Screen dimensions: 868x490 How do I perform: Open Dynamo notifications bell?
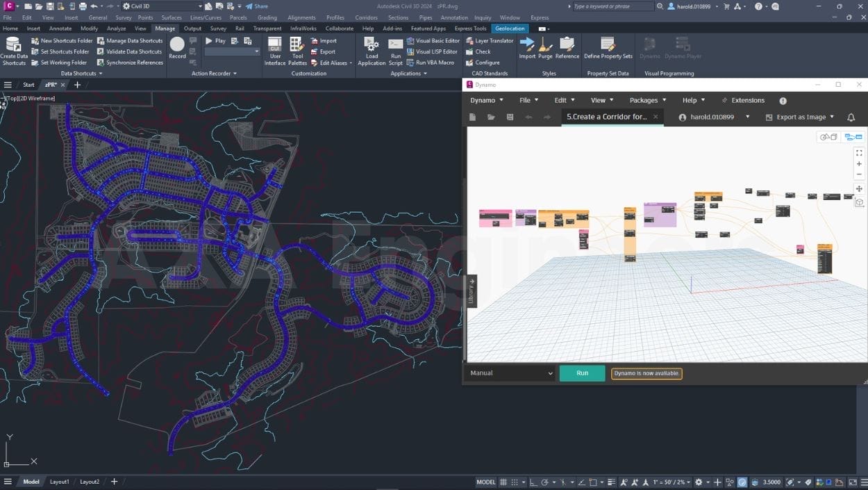851,117
